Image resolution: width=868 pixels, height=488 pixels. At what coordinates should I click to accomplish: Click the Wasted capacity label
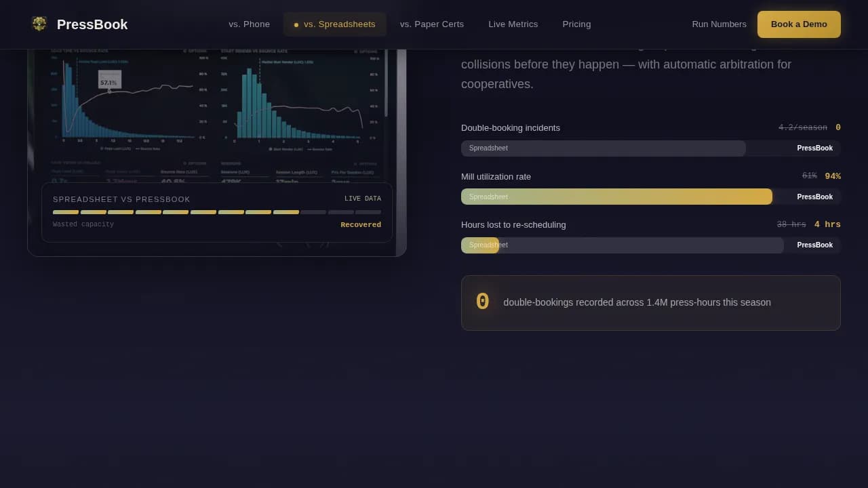[83, 224]
